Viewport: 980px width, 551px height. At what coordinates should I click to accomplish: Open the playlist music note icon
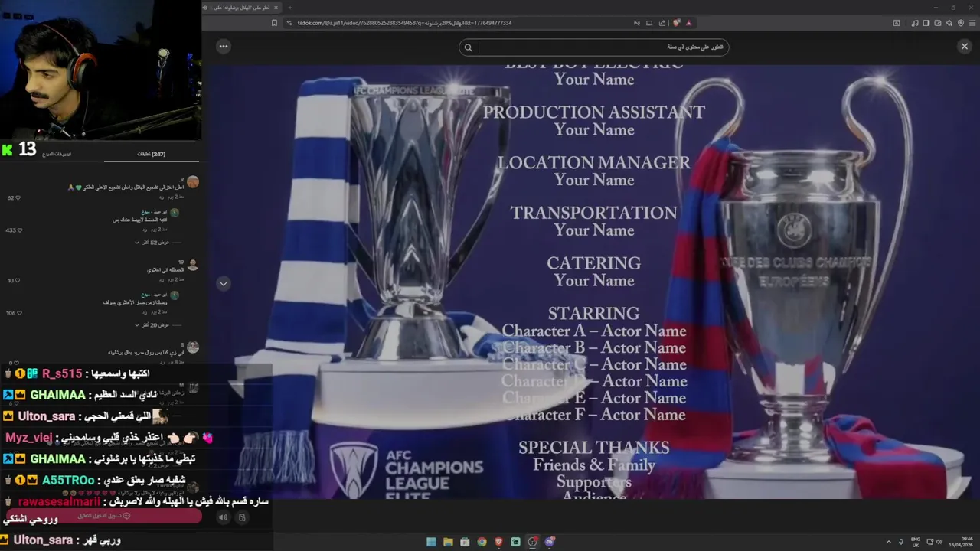pyautogui.click(x=915, y=23)
